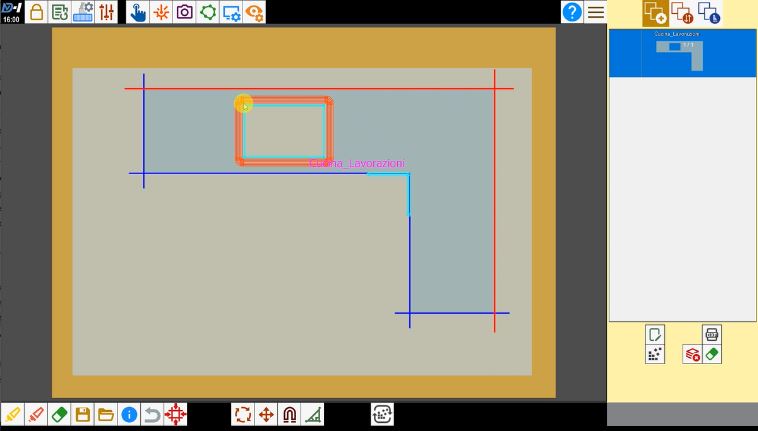The width and height of the screenshot is (758, 431).
Task: Click the rotate arrows icon
Action: click(x=243, y=415)
